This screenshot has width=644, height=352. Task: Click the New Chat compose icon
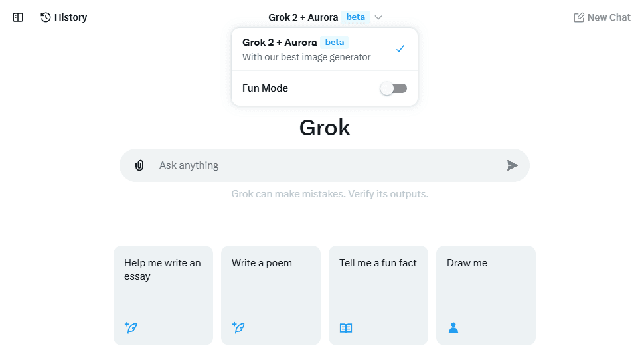[x=579, y=17]
